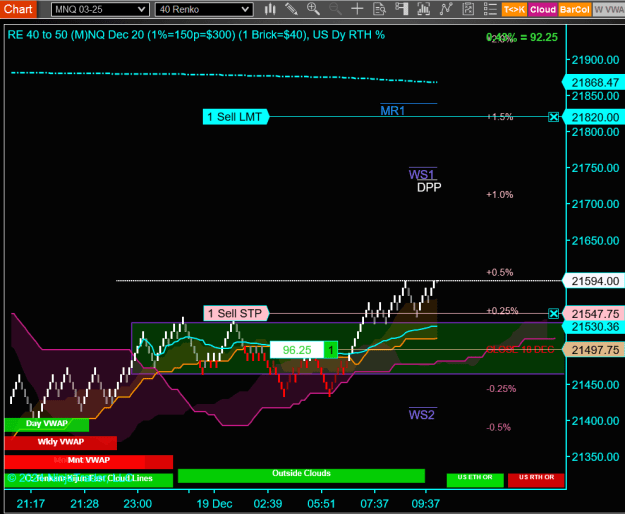Open the indicators line graph icon
625x514 pixels.
click(x=446, y=9)
